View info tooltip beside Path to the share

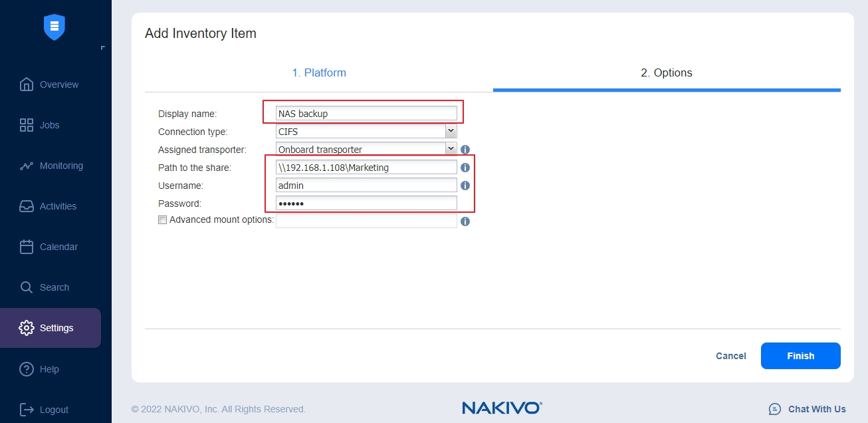(465, 168)
